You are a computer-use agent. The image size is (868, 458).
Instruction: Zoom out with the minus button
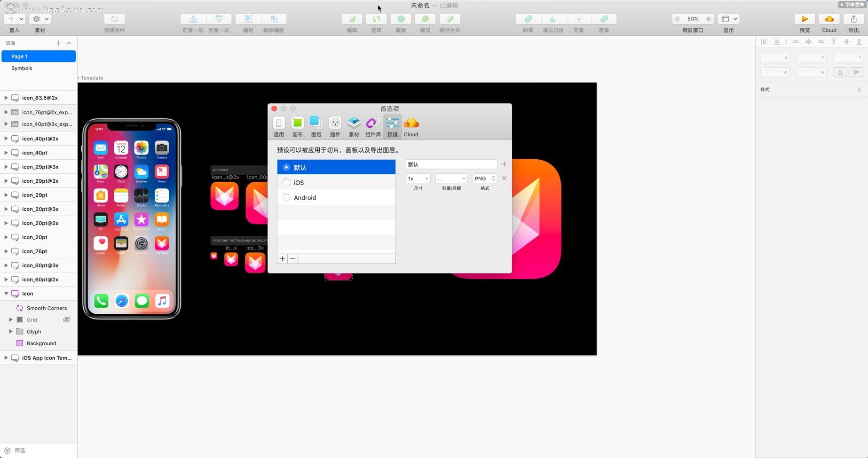[x=677, y=19]
